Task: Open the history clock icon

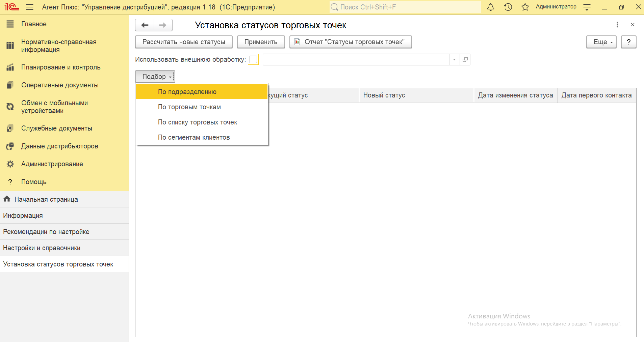Action: click(x=508, y=7)
